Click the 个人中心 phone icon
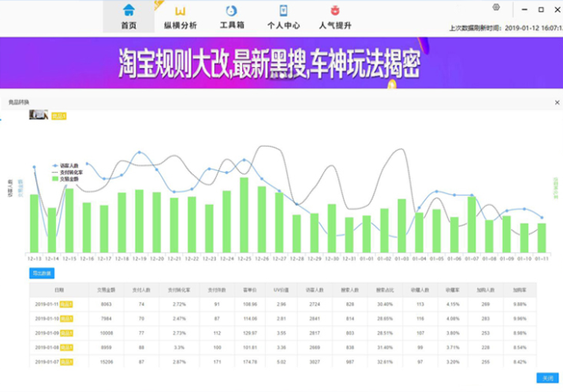This screenshot has width=563, height=392. tap(283, 10)
